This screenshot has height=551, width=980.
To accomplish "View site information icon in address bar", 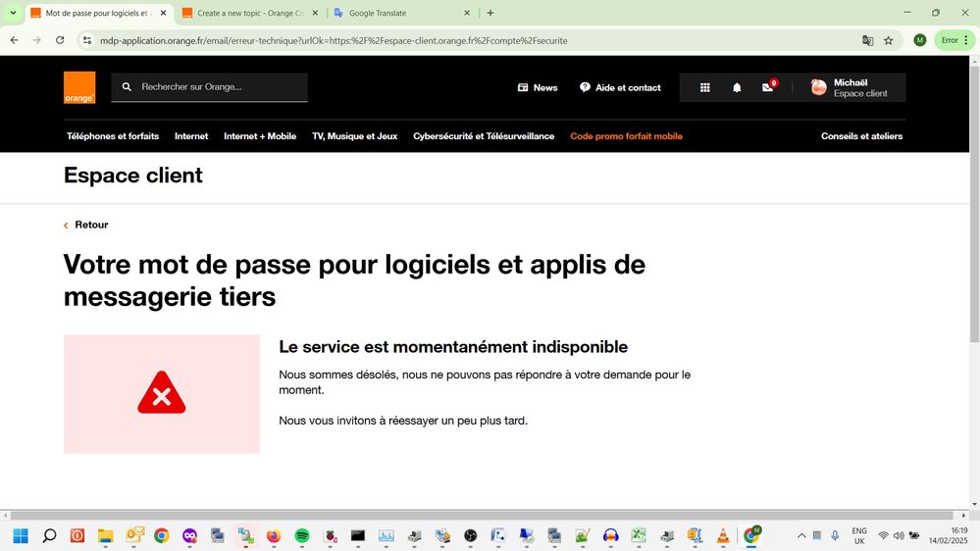I will pos(87,40).
